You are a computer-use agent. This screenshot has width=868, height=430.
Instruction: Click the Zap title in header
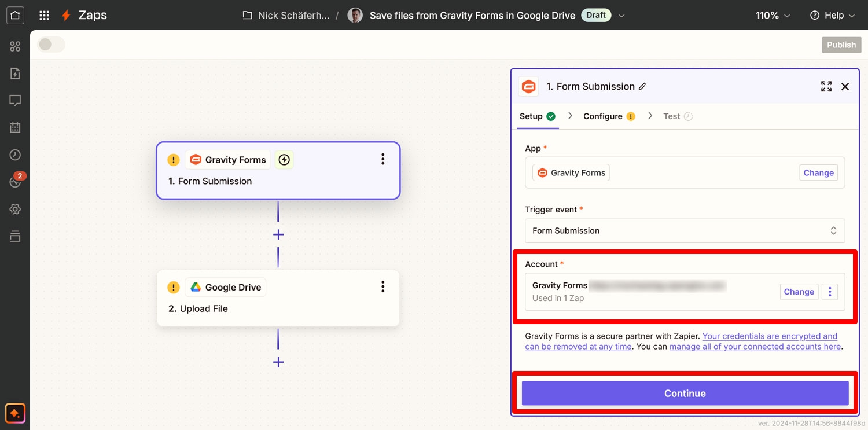coord(472,16)
